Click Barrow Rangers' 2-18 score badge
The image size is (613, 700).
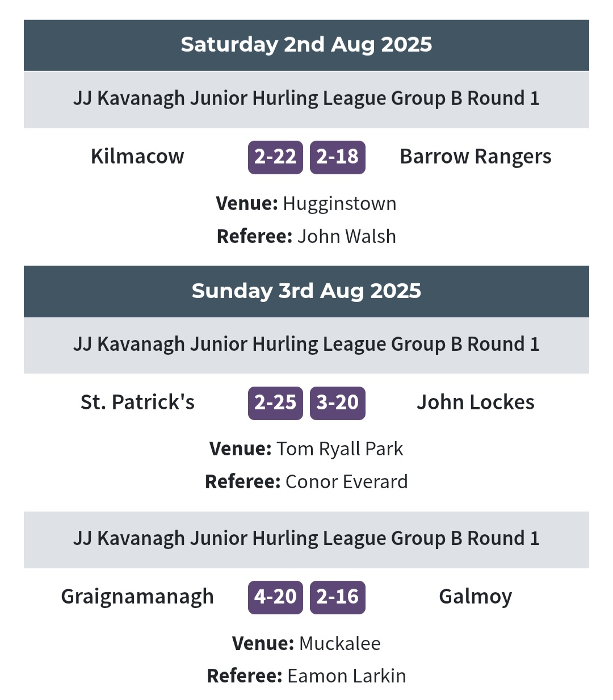(x=337, y=157)
